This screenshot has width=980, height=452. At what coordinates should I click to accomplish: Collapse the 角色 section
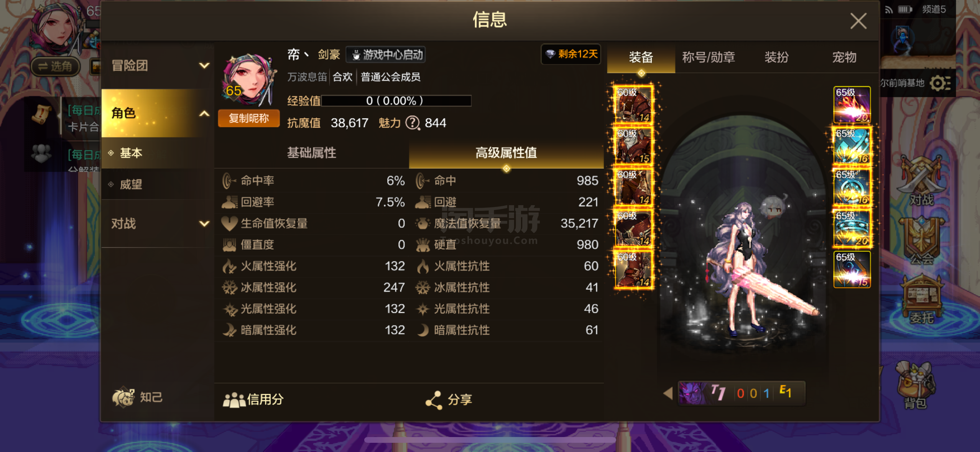click(x=158, y=113)
